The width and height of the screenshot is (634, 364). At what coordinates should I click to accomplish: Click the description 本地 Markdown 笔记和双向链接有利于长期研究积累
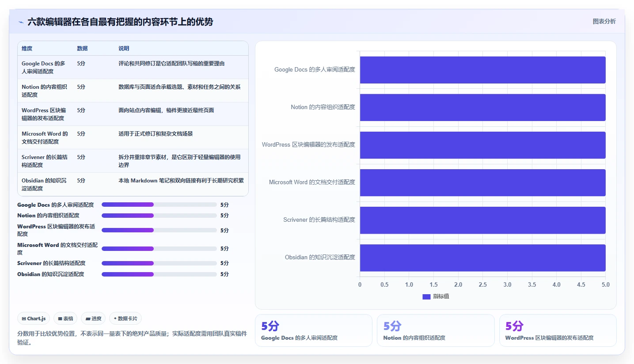point(181,181)
